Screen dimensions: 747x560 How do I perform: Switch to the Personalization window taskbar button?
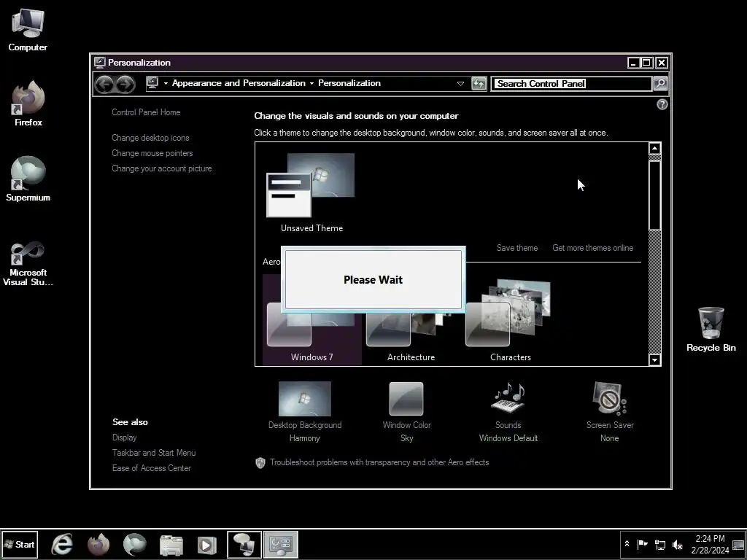coord(244,544)
